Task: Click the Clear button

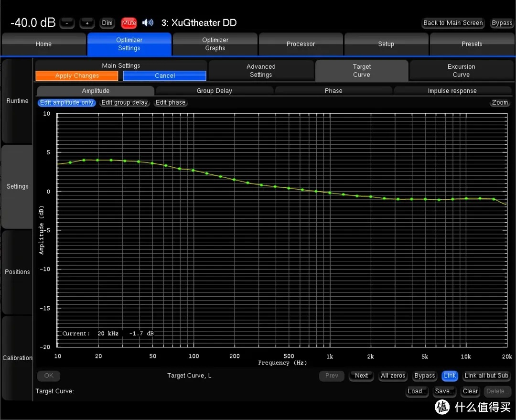Action: (x=470, y=391)
